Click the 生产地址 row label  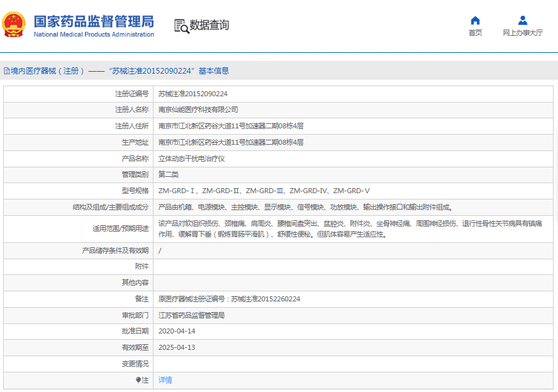coord(135,142)
